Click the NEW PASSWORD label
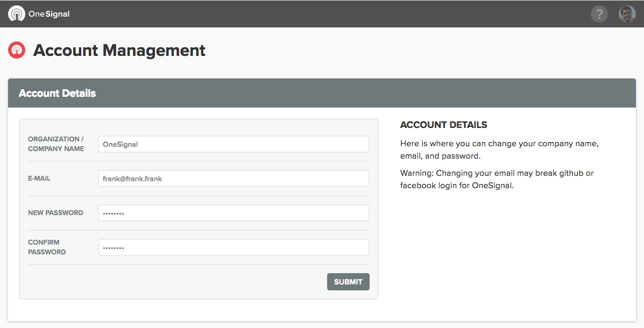The width and height of the screenshot is (644, 328). (55, 212)
